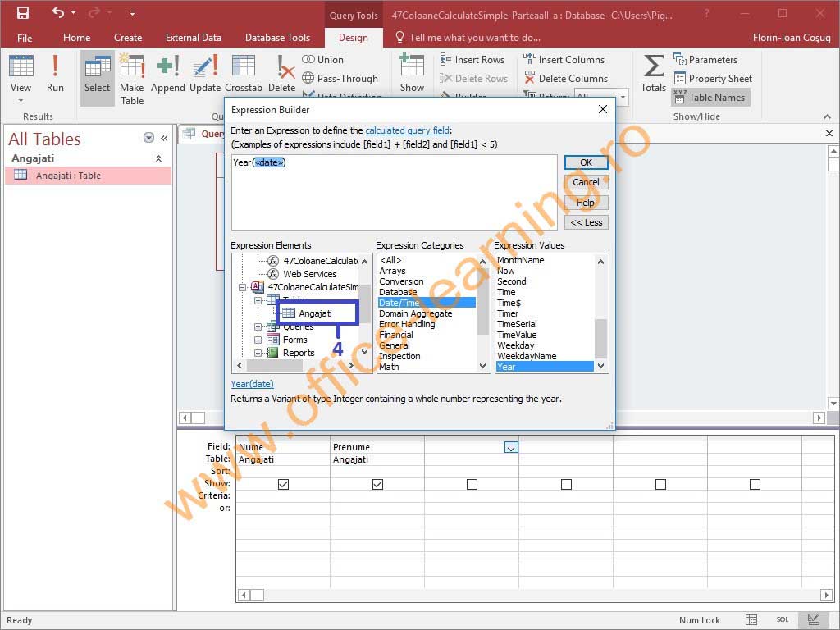Click Insert Columns in the ribbon
840x630 pixels.
(564, 59)
